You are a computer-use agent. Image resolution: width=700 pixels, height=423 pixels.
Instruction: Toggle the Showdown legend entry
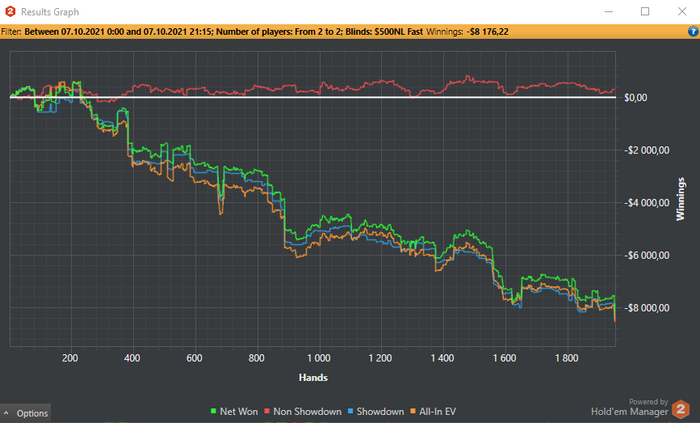[x=376, y=411]
